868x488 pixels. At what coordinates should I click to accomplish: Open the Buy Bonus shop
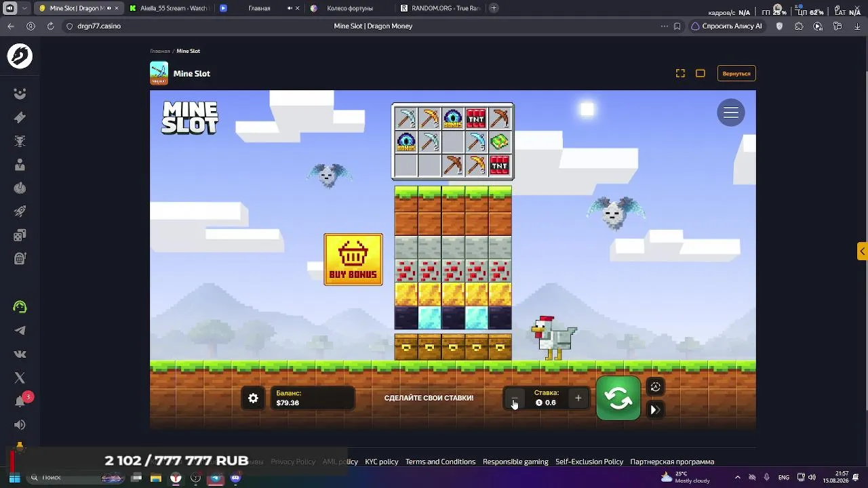(353, 260)
